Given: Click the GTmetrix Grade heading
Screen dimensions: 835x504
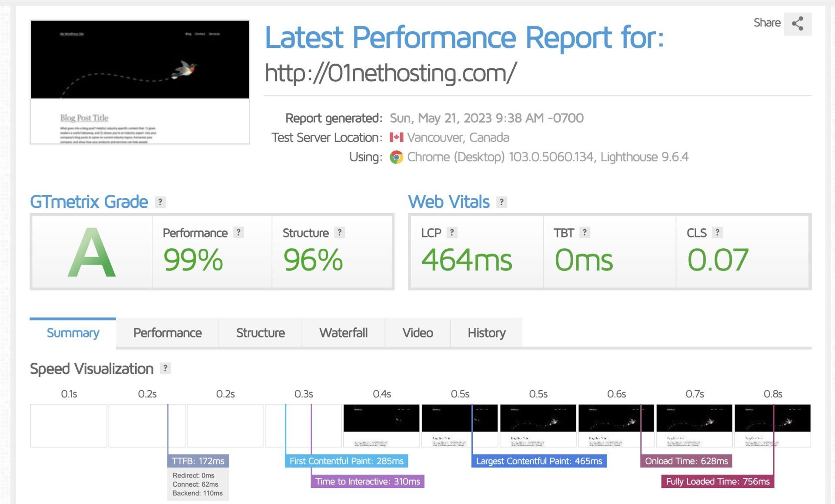Looking at the screenshot, I should pyautogui.click(x=89, y=202).
